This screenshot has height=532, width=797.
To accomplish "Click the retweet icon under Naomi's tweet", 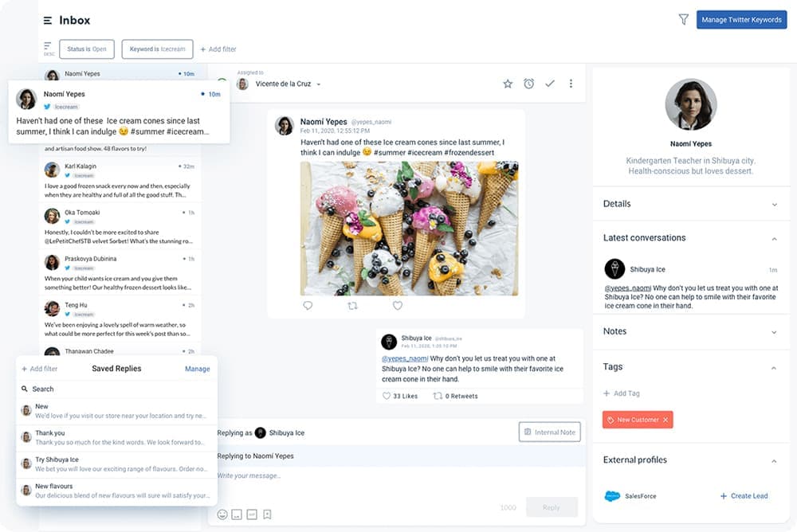I will (352, 305).
